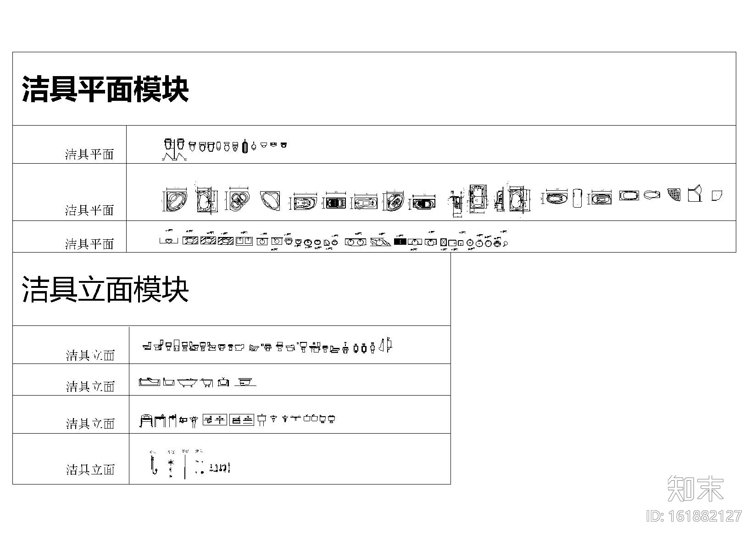Pick the undimensioned triangular corner tub block
The image size is (756, 534).
[x=271, y=201]
